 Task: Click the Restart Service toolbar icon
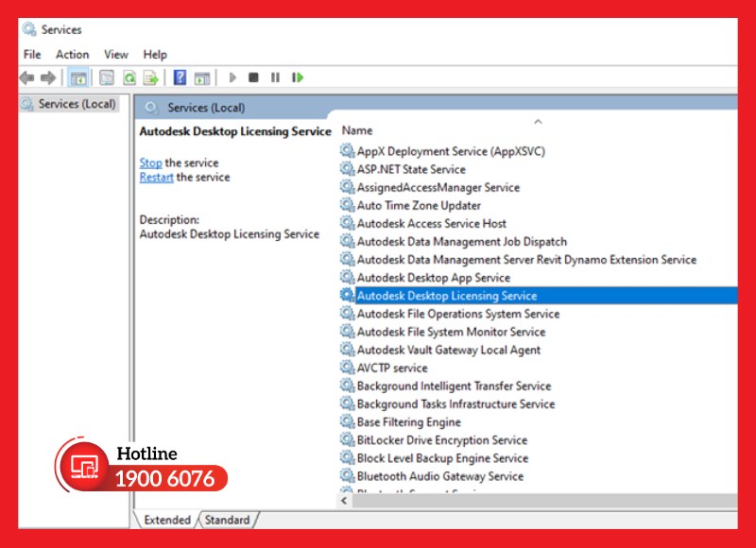pyautogui.click(x=298, y=77)
